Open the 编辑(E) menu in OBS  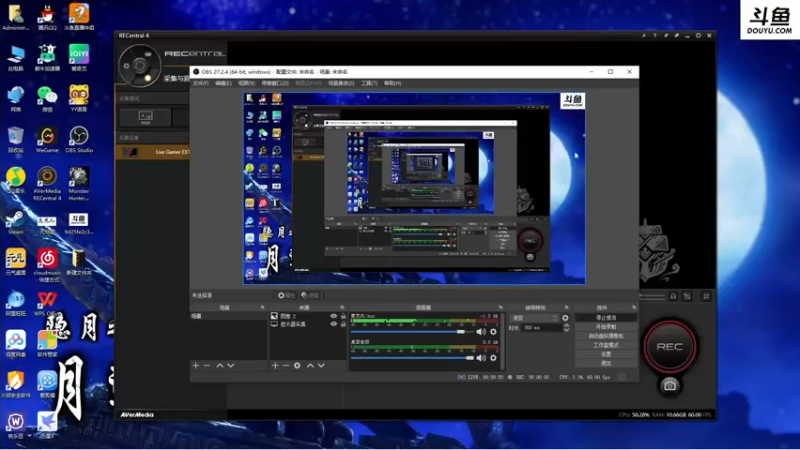coord(223,83)
